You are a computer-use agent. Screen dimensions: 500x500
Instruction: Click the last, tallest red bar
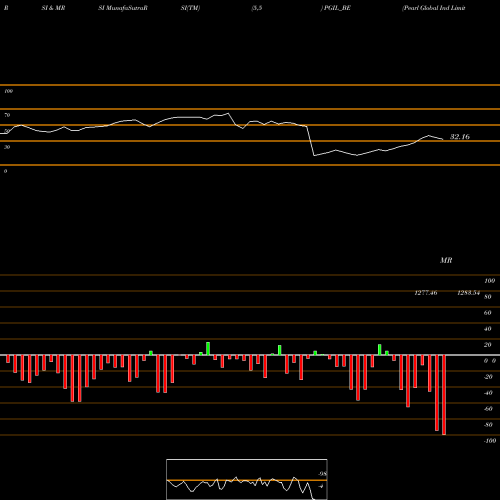tap(444, 395)
